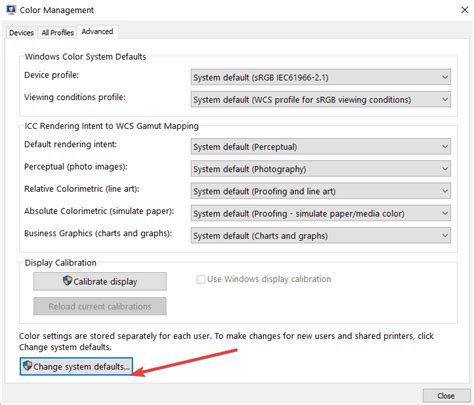The image size is (474, 405).
Task: Click the shield icon on Calibrate display
Action: coord(67,280)
